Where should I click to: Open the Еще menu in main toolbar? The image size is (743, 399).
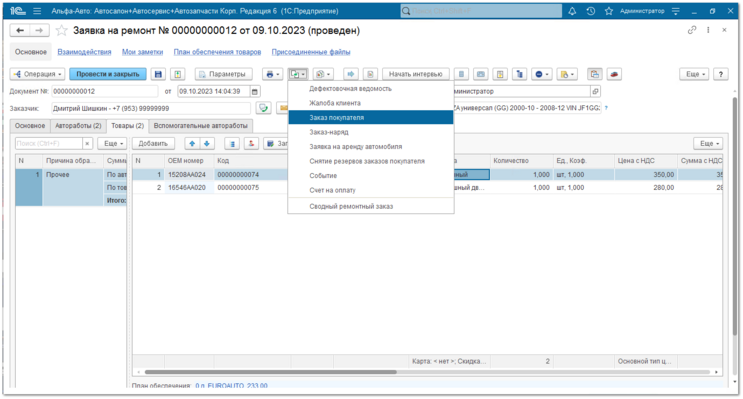click(695, 74)
